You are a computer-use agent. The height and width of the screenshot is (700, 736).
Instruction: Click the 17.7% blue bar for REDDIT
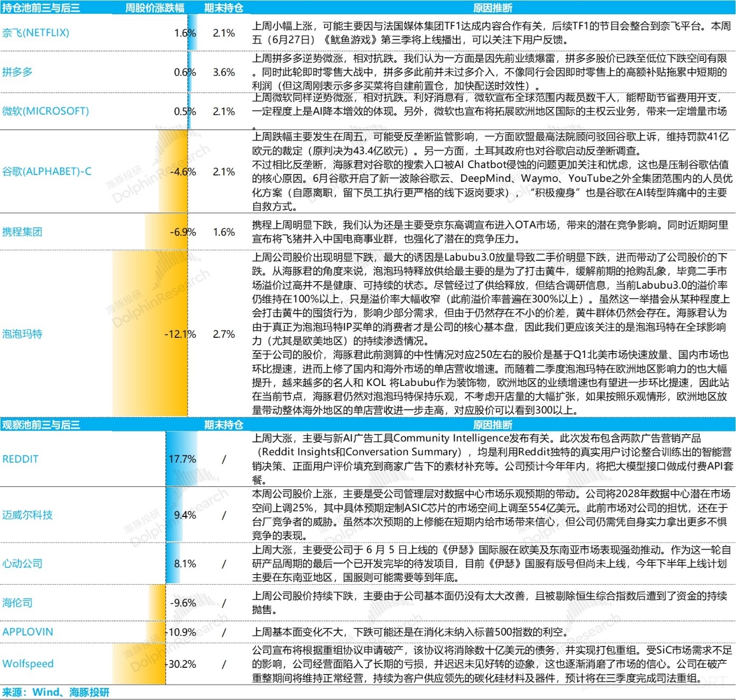(181, 459)
